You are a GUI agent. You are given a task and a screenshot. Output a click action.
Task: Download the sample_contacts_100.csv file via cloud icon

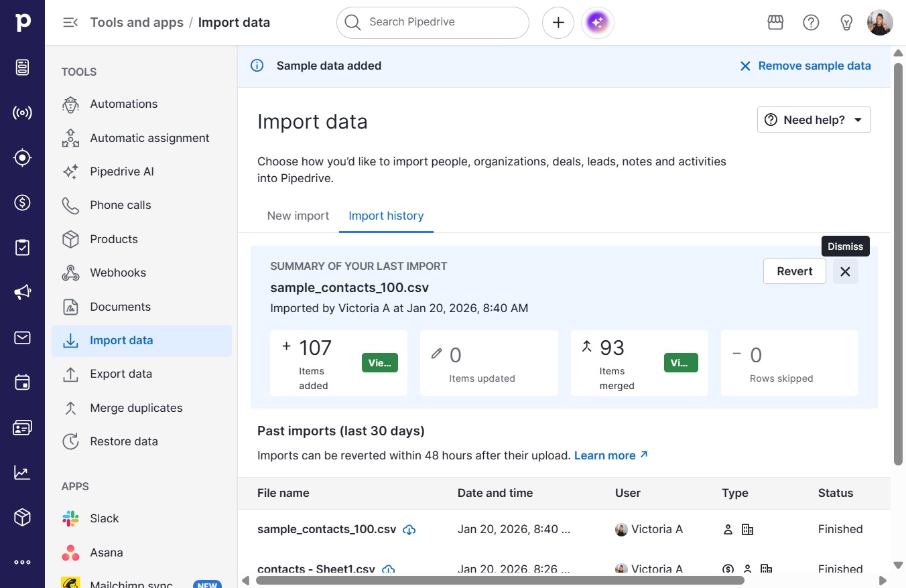pyautogui.click(x=409, y=530)
